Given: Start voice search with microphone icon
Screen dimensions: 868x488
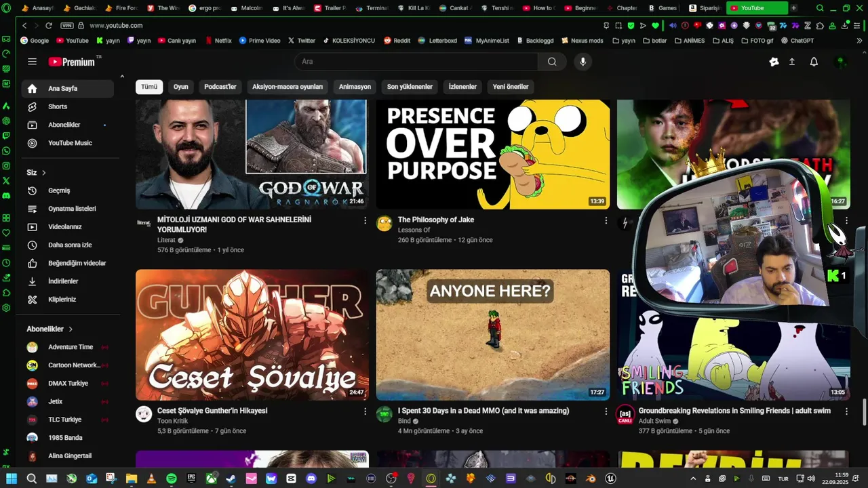Looking at the screenshot, I should tap(583, 62).
